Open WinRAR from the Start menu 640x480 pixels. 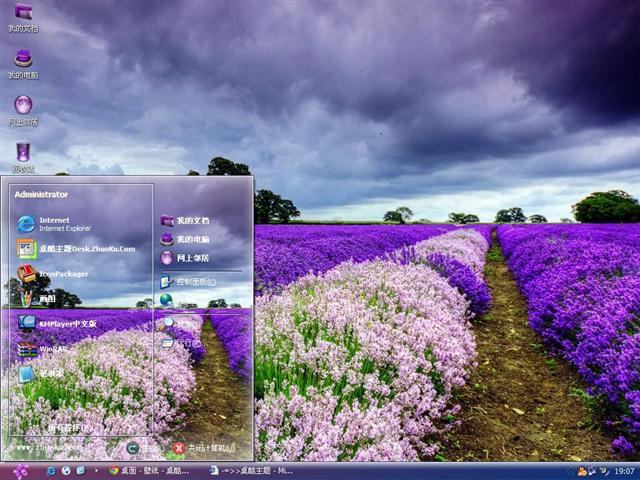[x=41, y=349]
